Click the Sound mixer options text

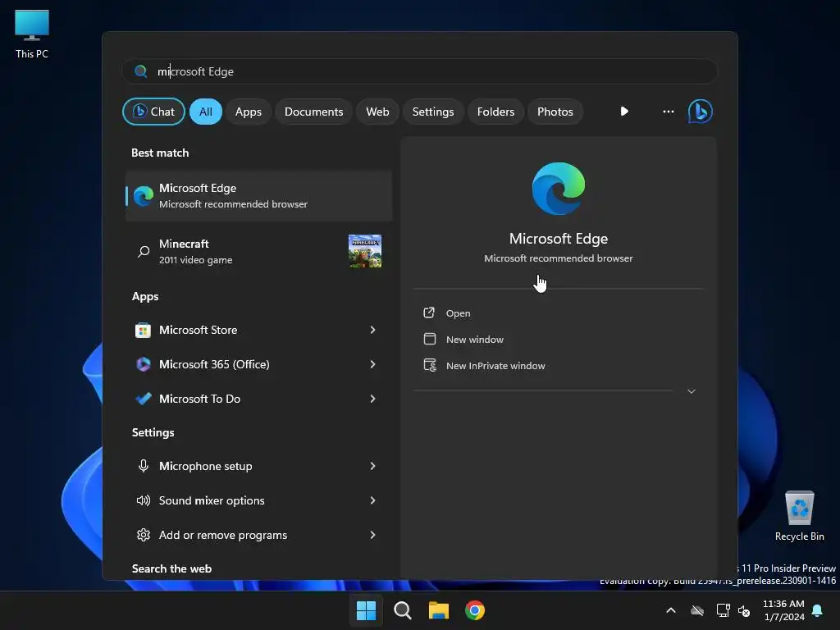[x=212, y=500]
